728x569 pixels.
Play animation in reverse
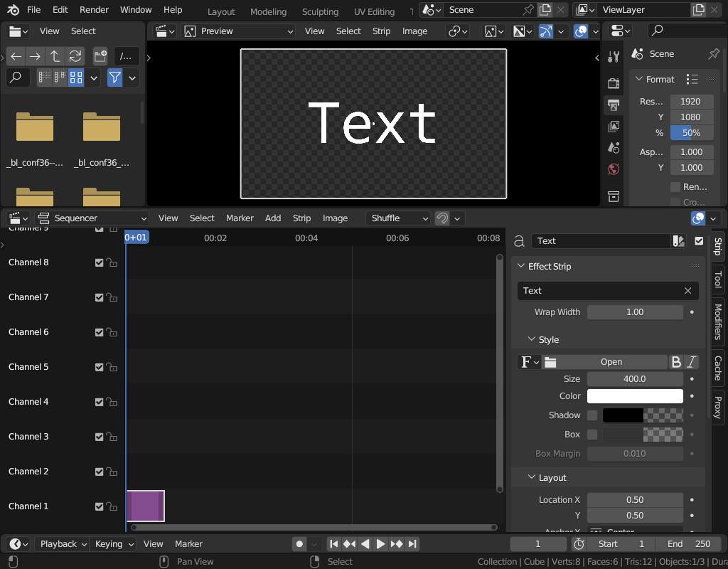(365, 544)
